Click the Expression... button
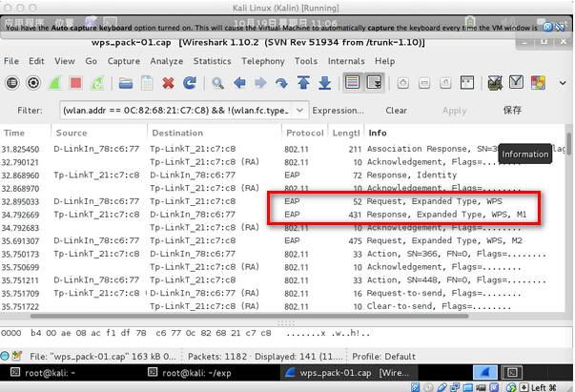Viewport: 575px width, 392px height. 339,111
